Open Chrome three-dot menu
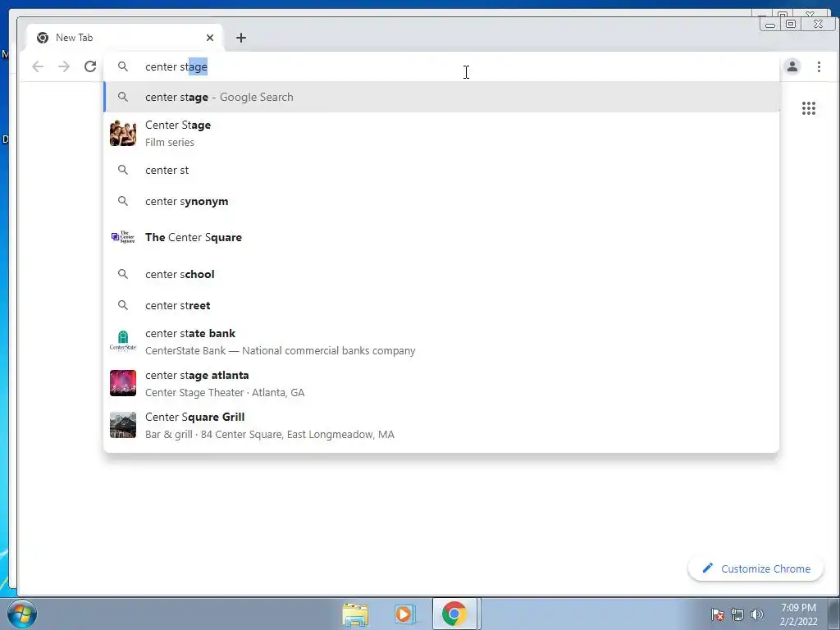The height and width of the screenshot is (630, 840). (819, 66)
